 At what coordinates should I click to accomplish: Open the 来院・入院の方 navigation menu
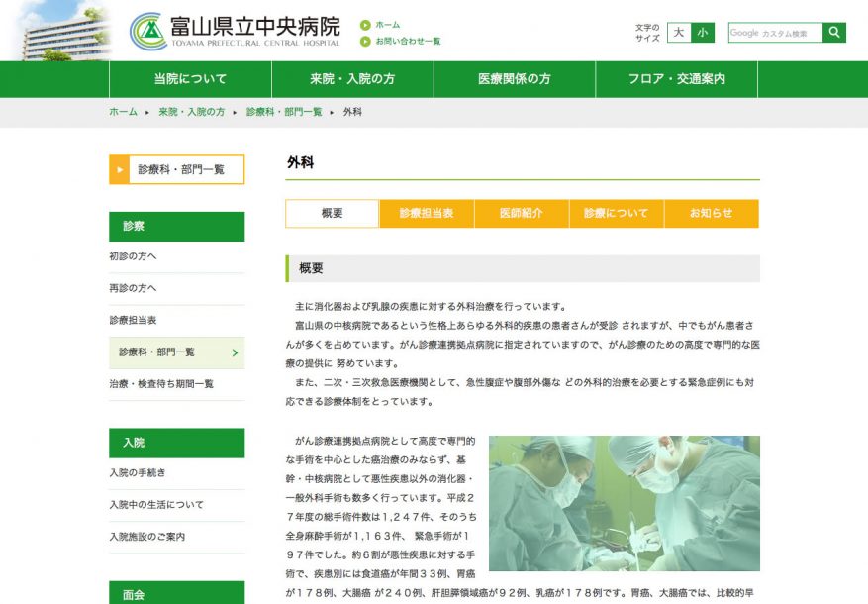pyautogui.click(x=352, y=79)
